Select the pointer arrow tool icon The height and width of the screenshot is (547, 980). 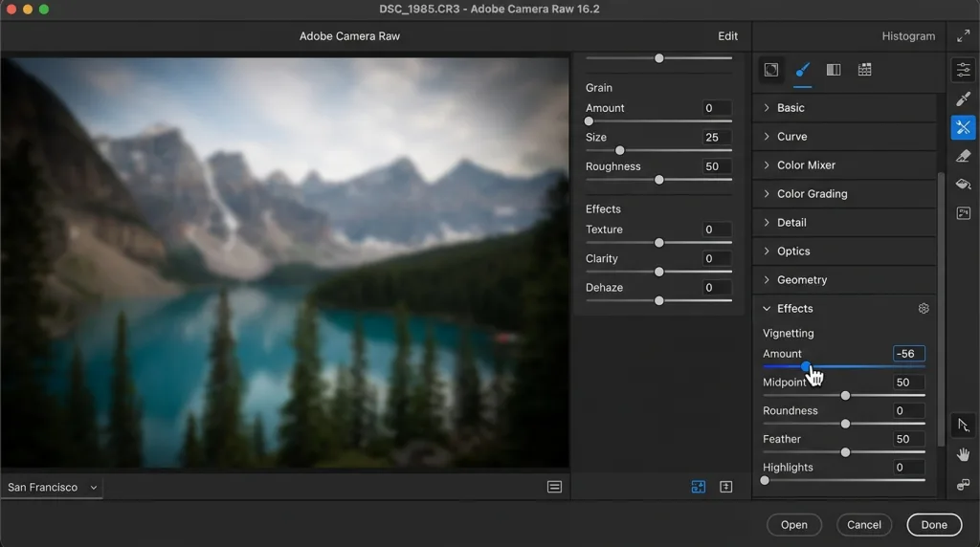(963, 426)
